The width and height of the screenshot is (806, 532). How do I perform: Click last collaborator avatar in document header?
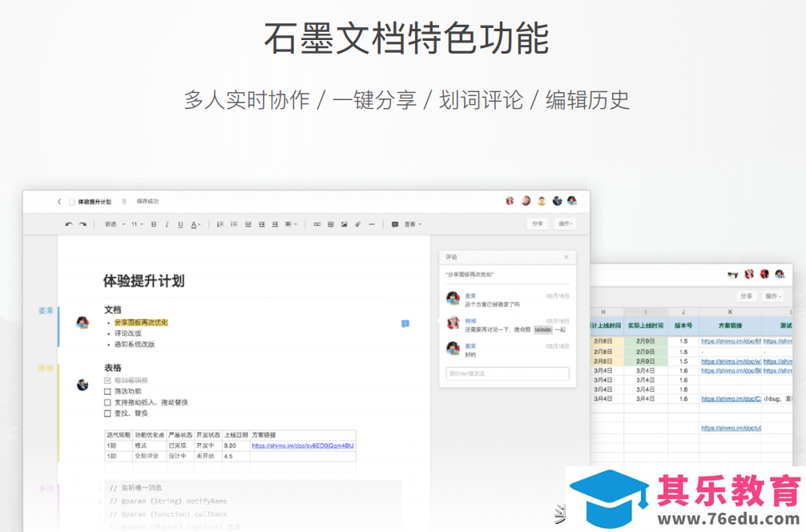(x=571, y=201)
